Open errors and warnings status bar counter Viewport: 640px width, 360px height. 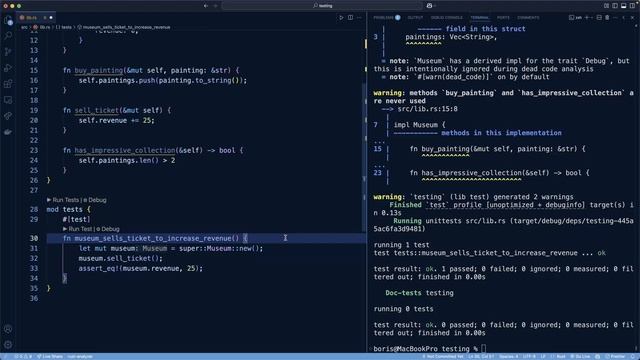click(23, 356)
